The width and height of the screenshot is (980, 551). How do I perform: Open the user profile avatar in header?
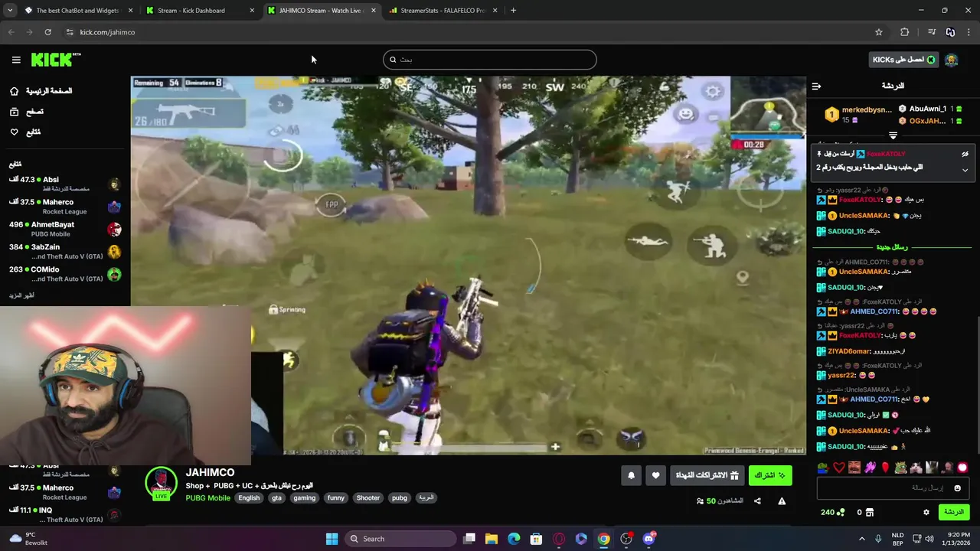[x=952, y=60]
